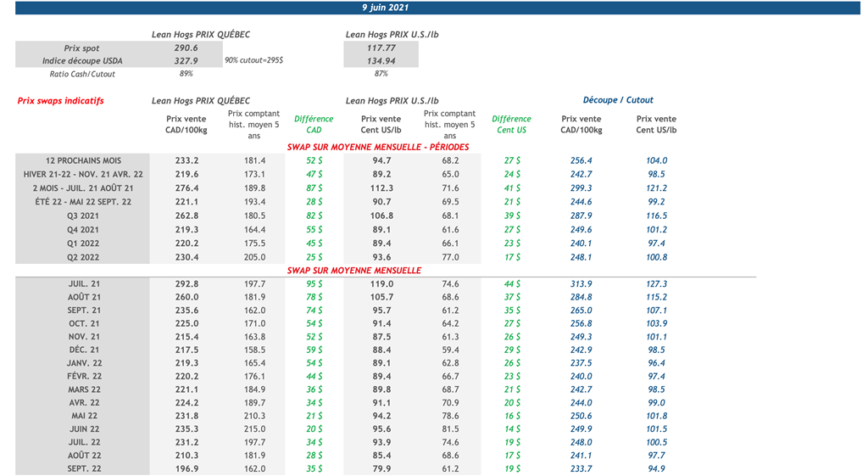The width and height of the screenshot is (868, 476).
Task: Click the "Découpe / Cutout" column group header
Action: (x=618, y=100)
